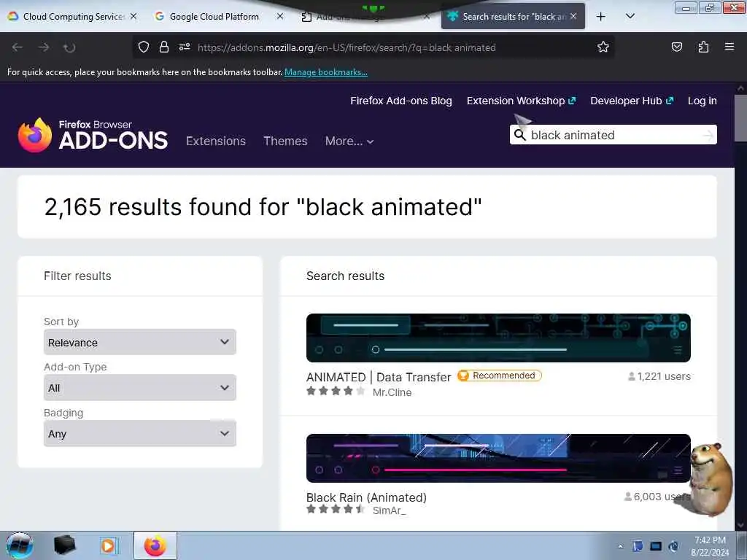Screen dimensions: 747x560
Task: Click the author name Mr.Cline
Action: [x=392, y=392]
